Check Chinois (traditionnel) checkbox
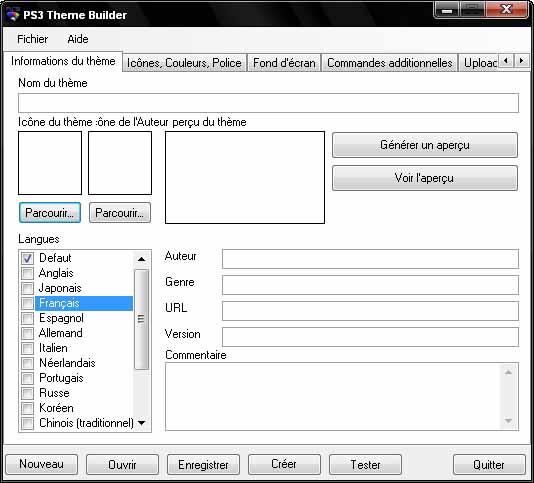The height and width of the screenshot is (483, 534). click(28, 423)
